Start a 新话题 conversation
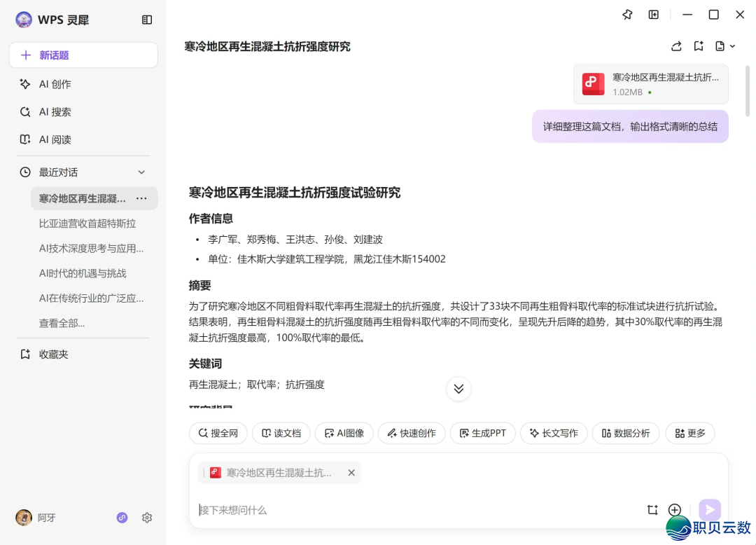The image size is (756, 545). [83, 55]
